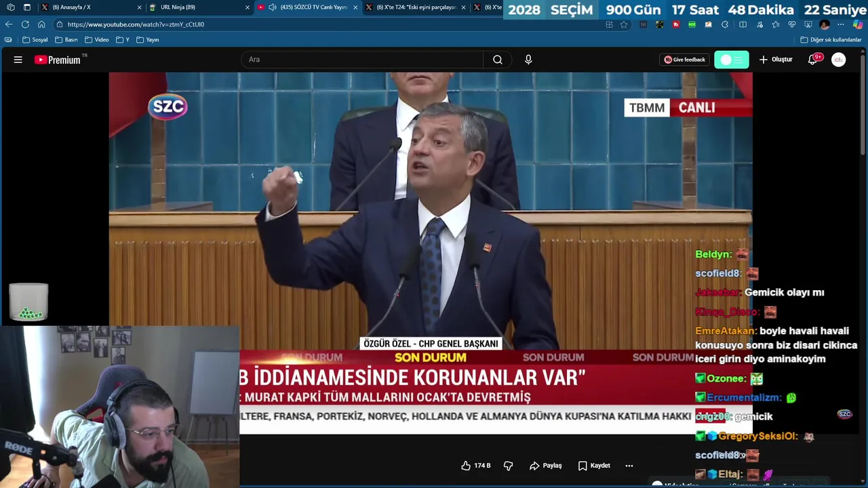Open workspaces icon in tab bar
Image resolution: width=868 pixels, height=488 pixels.
(x=10, y=7)
